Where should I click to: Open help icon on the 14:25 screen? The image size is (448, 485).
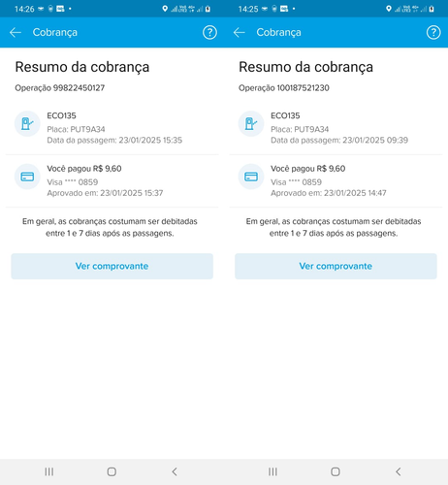point(433,32)
